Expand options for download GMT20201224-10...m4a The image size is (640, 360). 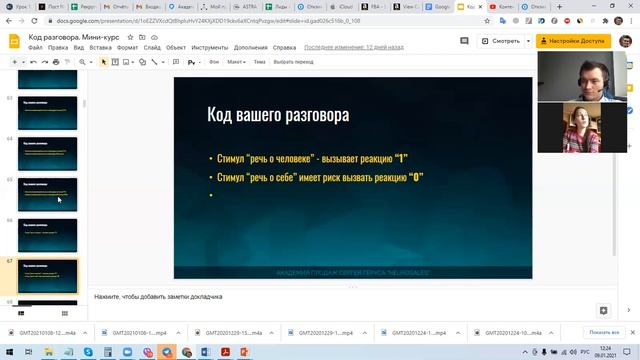tap(551, 333)
